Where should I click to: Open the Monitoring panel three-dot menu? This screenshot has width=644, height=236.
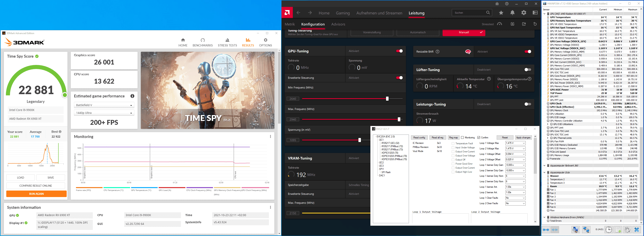pyautogui.click(x=270, y=137)
